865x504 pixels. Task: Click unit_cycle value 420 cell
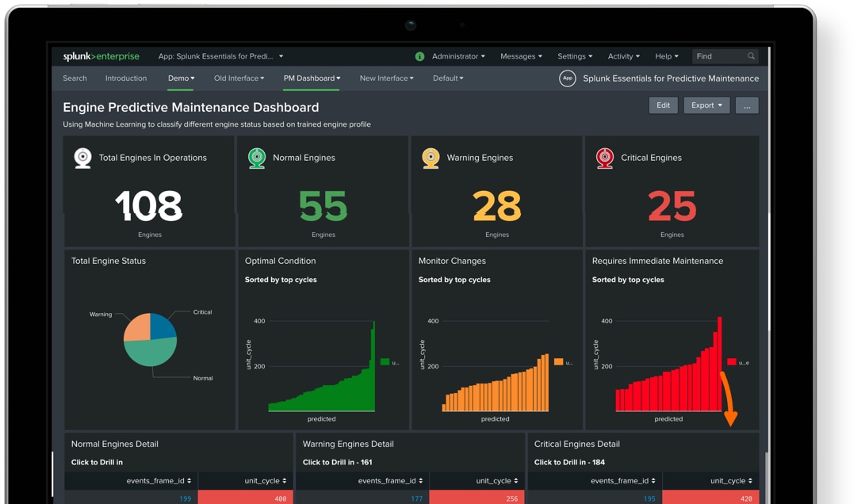pyautogui.click(x=711, y=498)
